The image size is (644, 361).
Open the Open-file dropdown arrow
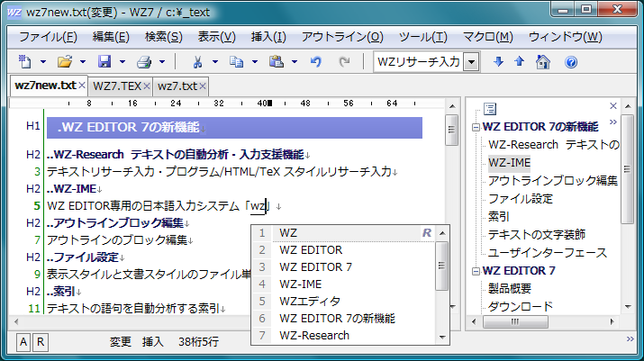[x=83, y=62]
